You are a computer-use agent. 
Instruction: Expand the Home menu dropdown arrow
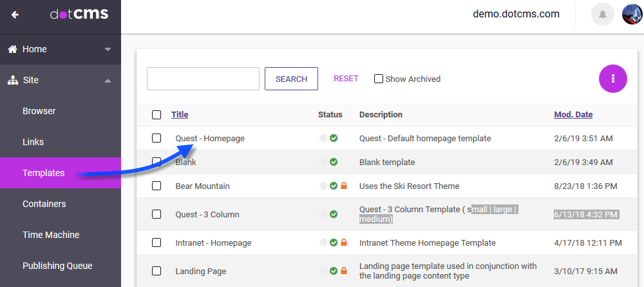coord(108,49)
